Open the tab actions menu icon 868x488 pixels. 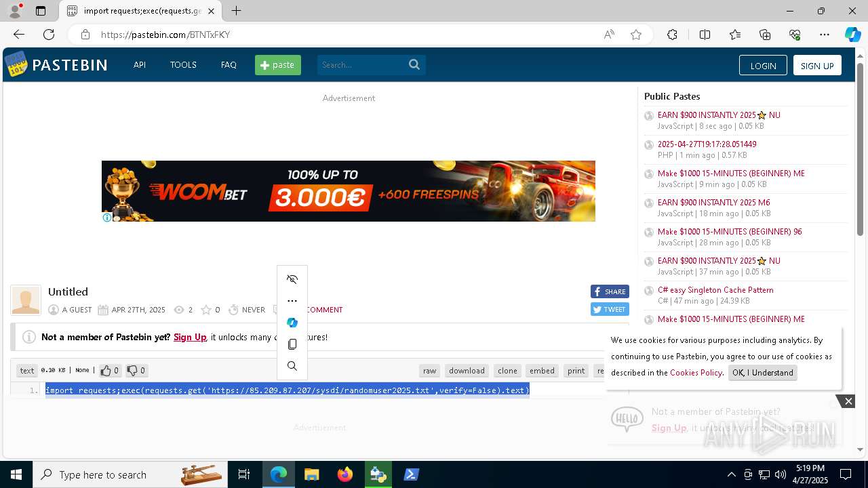[41, 11]
